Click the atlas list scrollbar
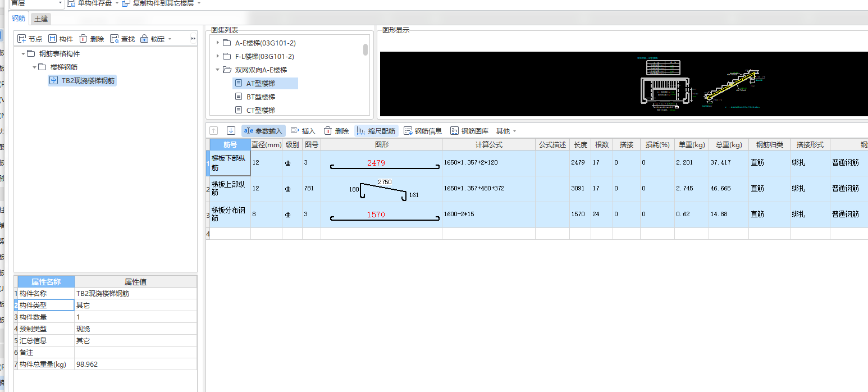Viewport: 868px width, 392px height. click(x=366, y=50)
